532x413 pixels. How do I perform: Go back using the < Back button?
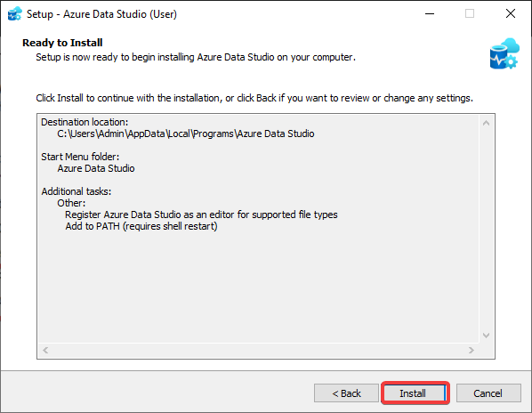(346, 393)
